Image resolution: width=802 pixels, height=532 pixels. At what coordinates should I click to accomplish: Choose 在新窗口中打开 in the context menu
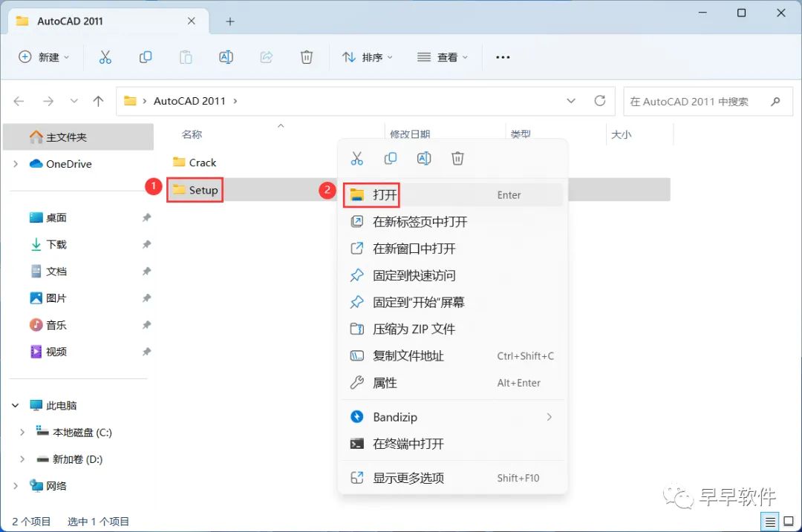click(x=453, y=249)
